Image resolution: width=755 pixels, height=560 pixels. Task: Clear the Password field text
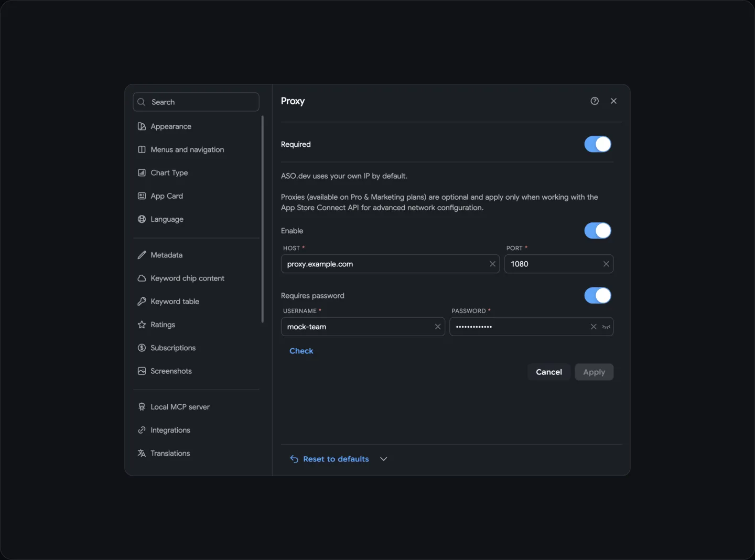[x=594, y=327]
